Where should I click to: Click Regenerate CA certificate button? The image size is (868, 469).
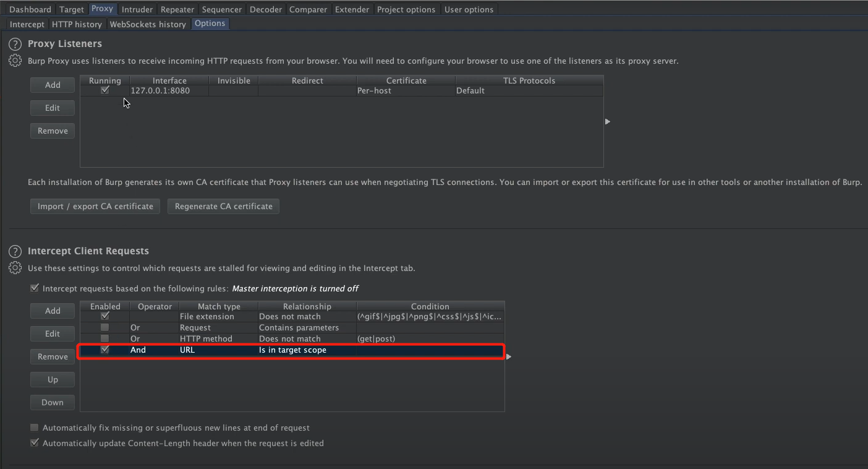click(x=224, y=206)
